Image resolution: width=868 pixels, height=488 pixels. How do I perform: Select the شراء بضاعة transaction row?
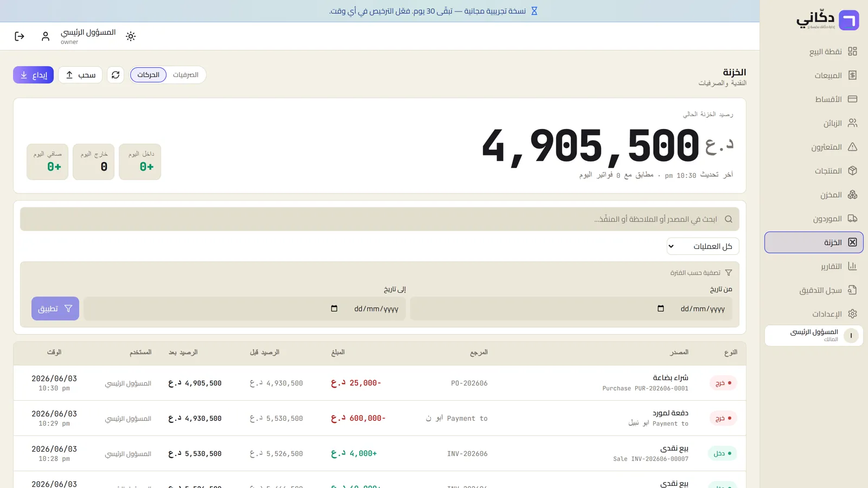[x=380, y=383]
